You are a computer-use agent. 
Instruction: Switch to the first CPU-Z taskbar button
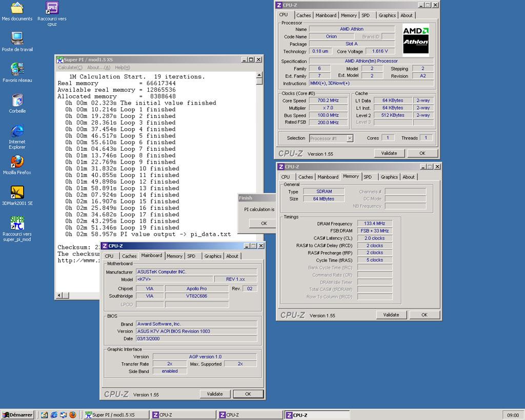pyautogui.click(x=183, y=415)
